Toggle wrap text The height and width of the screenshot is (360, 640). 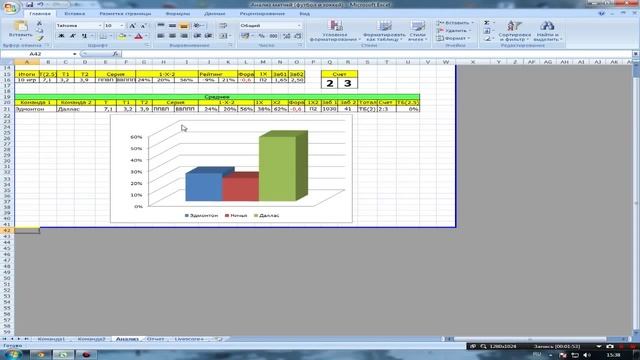tap(223, 26)
